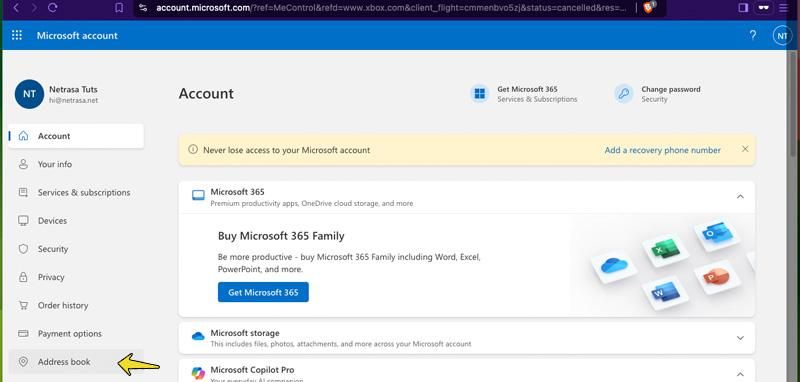Open the browser hamburger menu
The width and height of the screenshot is (800, 382).
pyautogui.click(x=783, y=8)
